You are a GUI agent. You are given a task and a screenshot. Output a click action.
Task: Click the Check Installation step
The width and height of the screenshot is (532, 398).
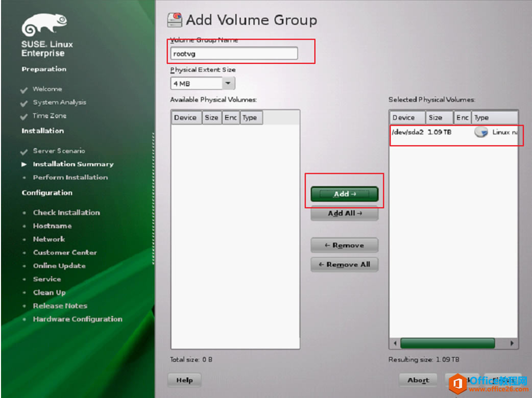66,213
